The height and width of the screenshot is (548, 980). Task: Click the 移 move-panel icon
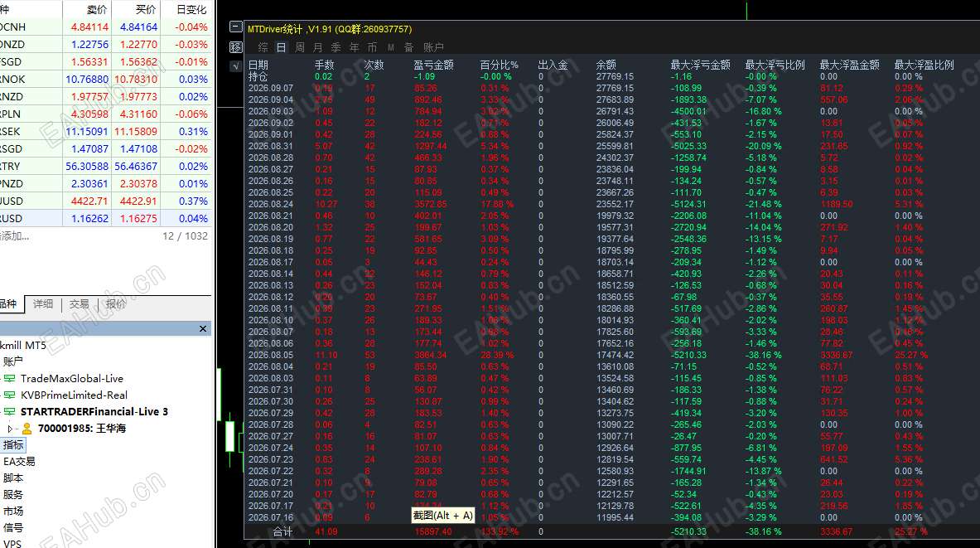coord(235,47)
